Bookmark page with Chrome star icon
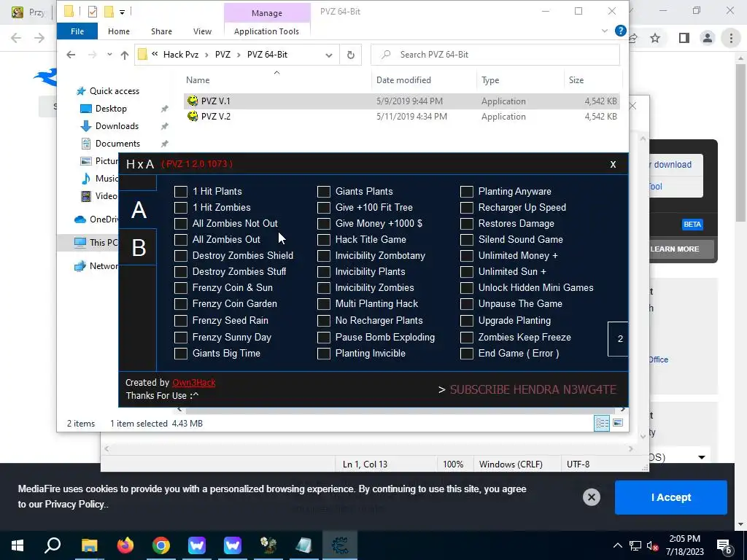This screenshot has height=560, width=747. (655, 38)
